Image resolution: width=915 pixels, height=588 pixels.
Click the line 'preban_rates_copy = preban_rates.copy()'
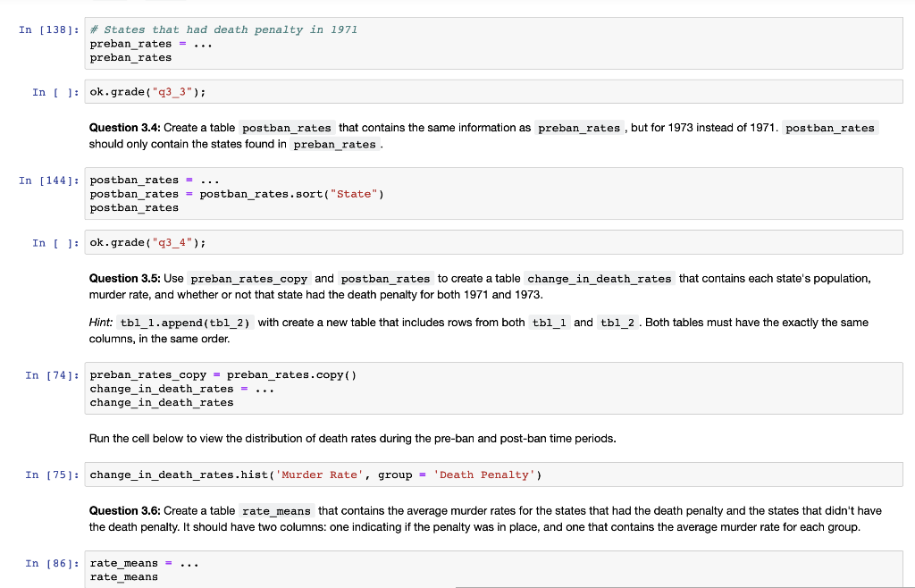(222, 375)
